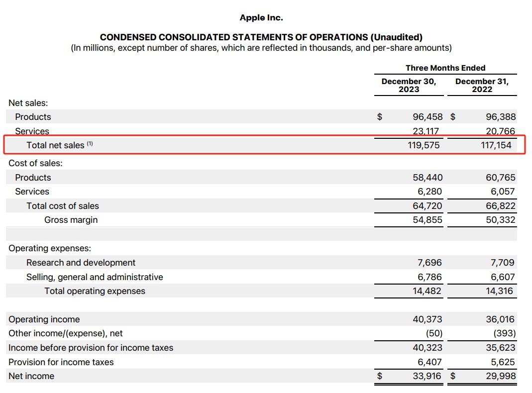Click the 'Other income/(expense), net' label

pyautogui.click(x=66, y=333)
